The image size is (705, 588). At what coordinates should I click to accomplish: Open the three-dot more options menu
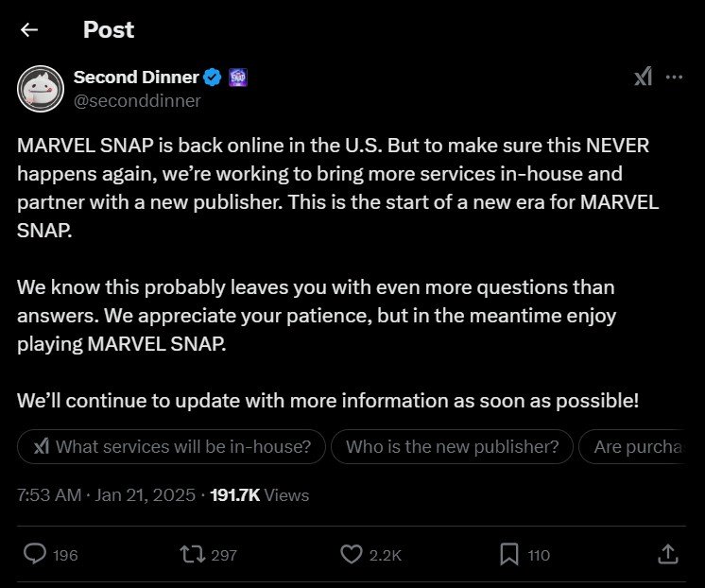pyautogui.click(x=674, y=77)
